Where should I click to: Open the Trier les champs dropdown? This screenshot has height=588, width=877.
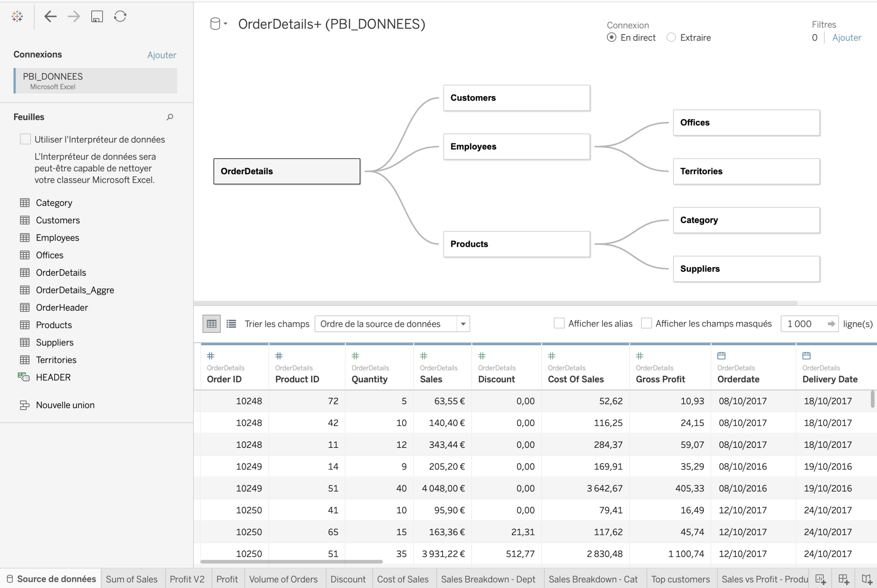pos(392,324)
